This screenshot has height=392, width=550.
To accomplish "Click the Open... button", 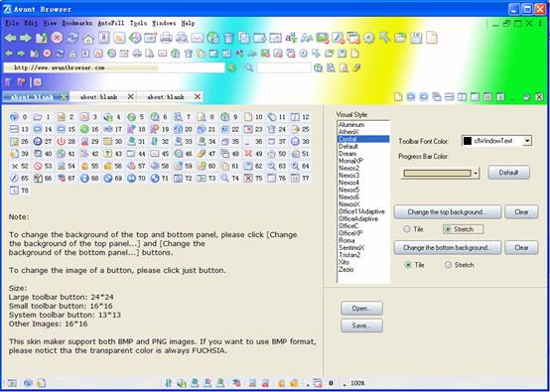I will point(361,309).
